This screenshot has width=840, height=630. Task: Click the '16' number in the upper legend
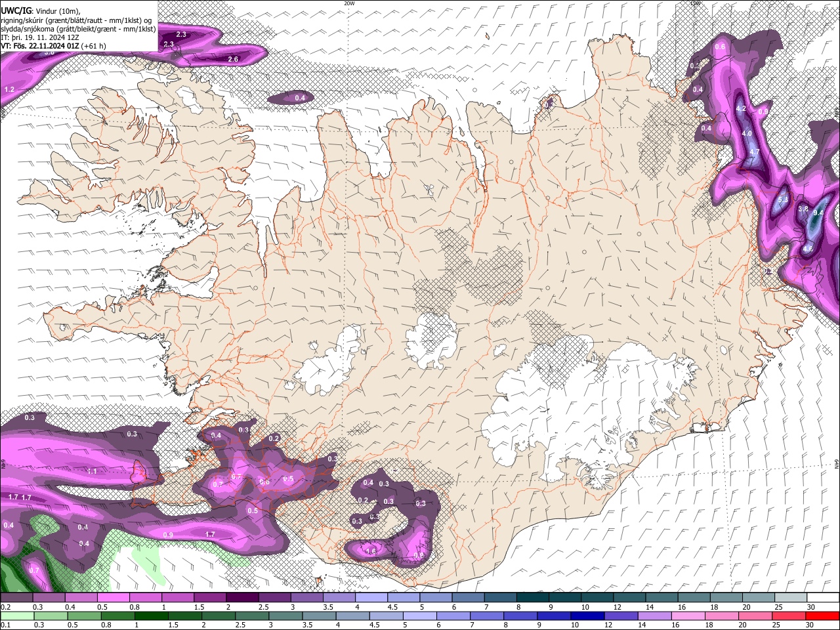682,607
